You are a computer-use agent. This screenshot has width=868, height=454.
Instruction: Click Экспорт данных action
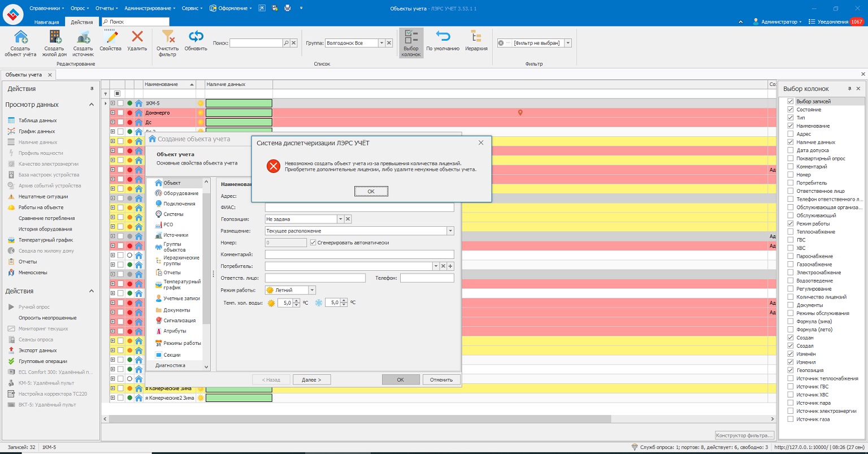pos(37,351)
